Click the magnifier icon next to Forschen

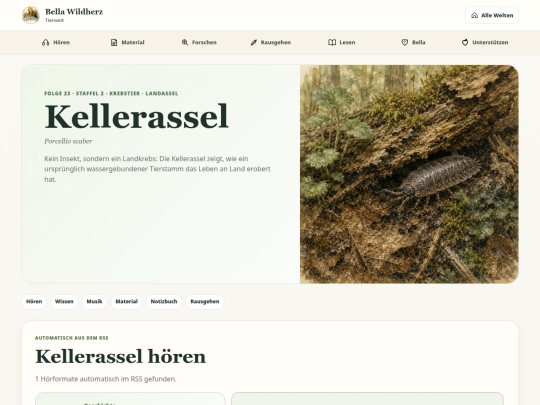tap(185, 42)
